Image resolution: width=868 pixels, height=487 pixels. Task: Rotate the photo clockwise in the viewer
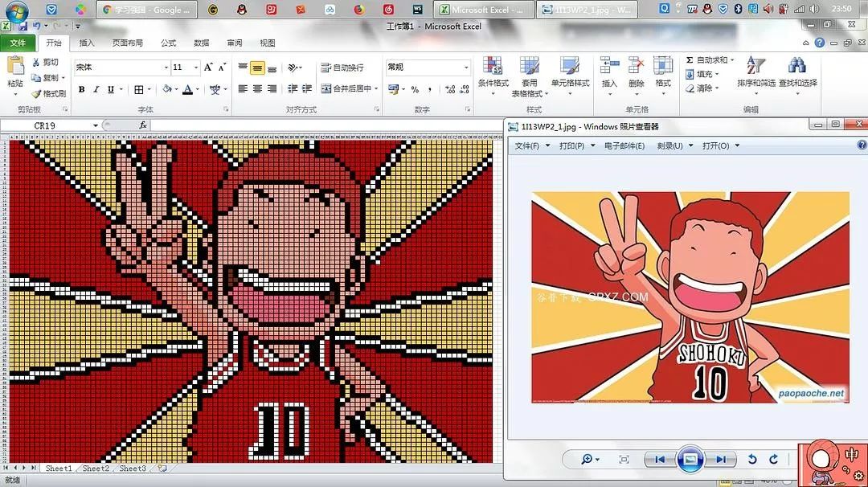pyautogui.click(x=773, y=459)
